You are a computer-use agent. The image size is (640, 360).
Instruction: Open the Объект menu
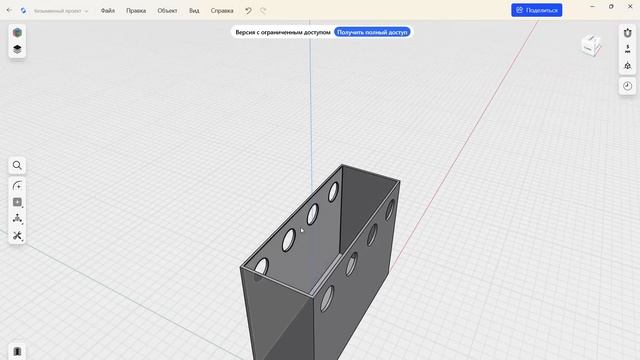pyautogui.click(x=167, y=11)
